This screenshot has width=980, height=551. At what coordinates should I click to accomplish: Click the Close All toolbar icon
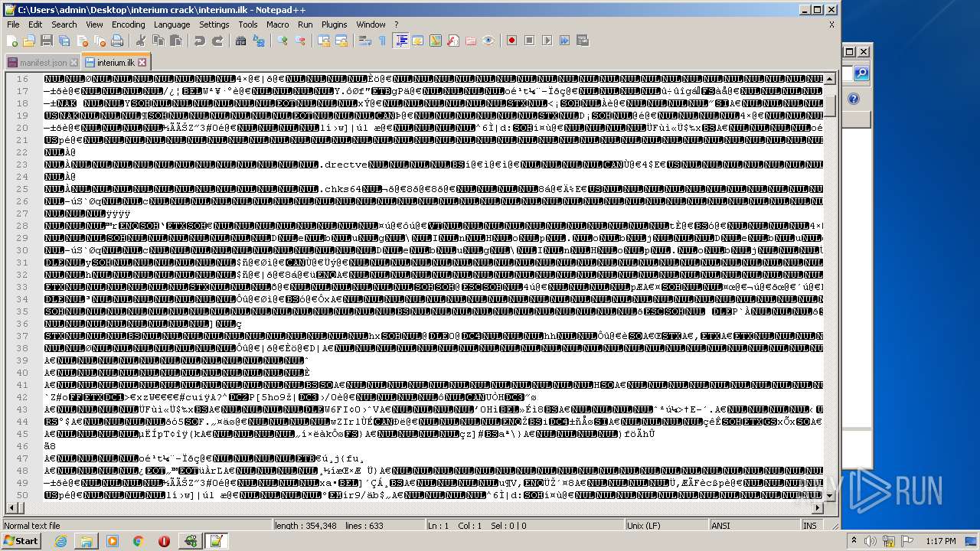100,41
